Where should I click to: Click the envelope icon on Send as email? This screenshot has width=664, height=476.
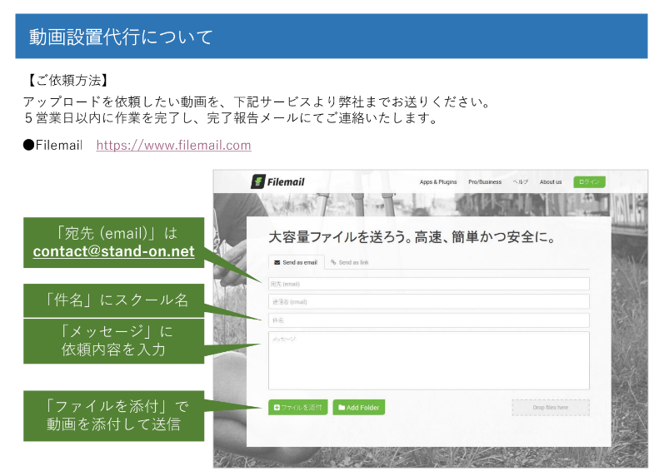coord(277,261)
